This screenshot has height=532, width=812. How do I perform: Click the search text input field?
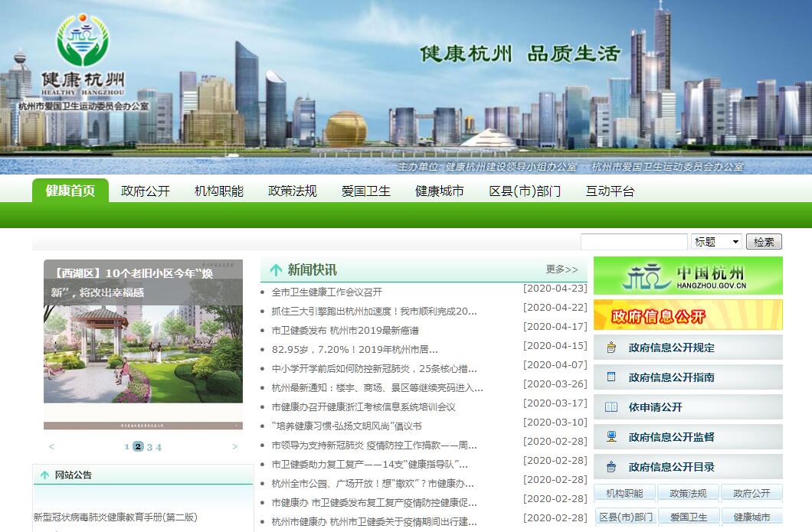coord(634,242)
